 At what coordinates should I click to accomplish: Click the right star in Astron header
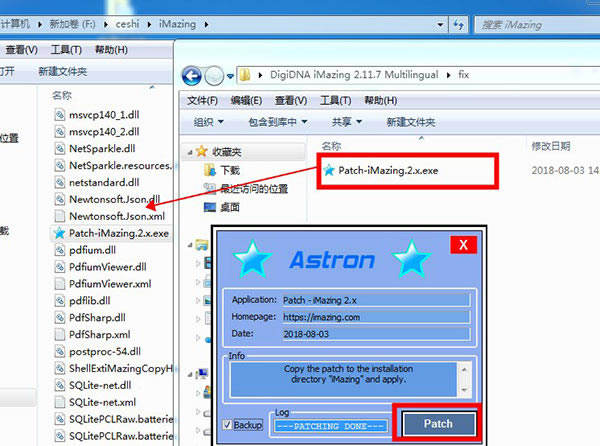click(x=412, y=260)
